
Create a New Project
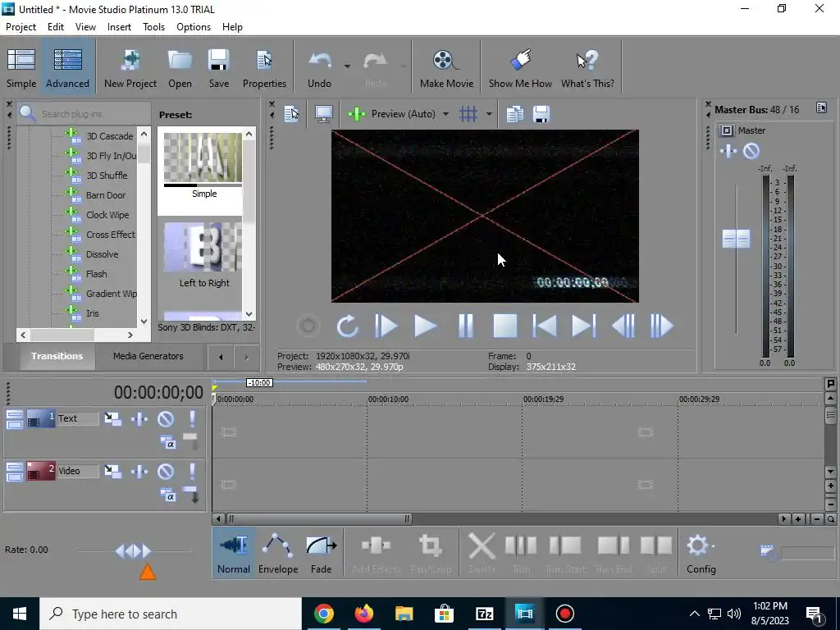point(130,68)
